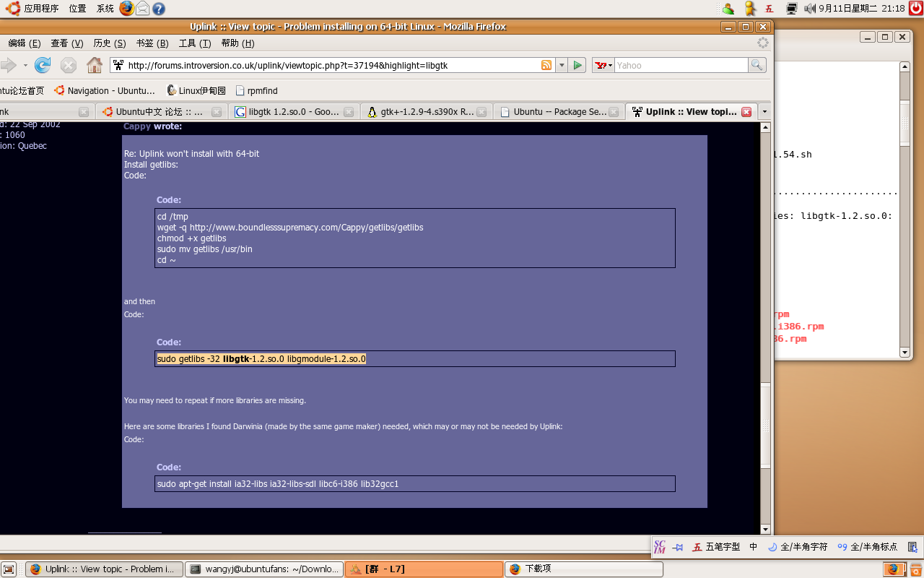Click the red power logout icon
Image resolution: width=924 pixels, height=578 pixels.
click(x=915, y=9)
